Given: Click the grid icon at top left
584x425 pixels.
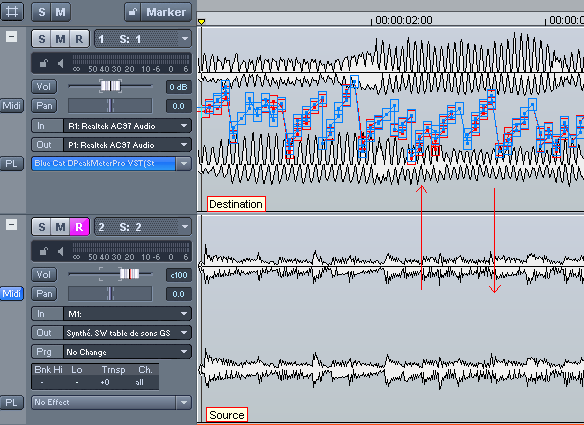Looking at the screenshot, I should point(12,12).
